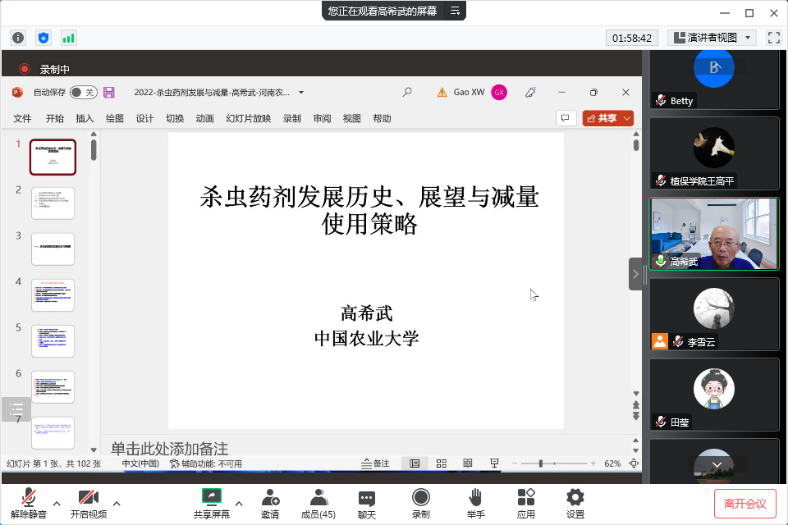This screenshot has width=788, height=525.
Task: Toggle the 自动保存 autosave switch
Action: tap(82, 92)
